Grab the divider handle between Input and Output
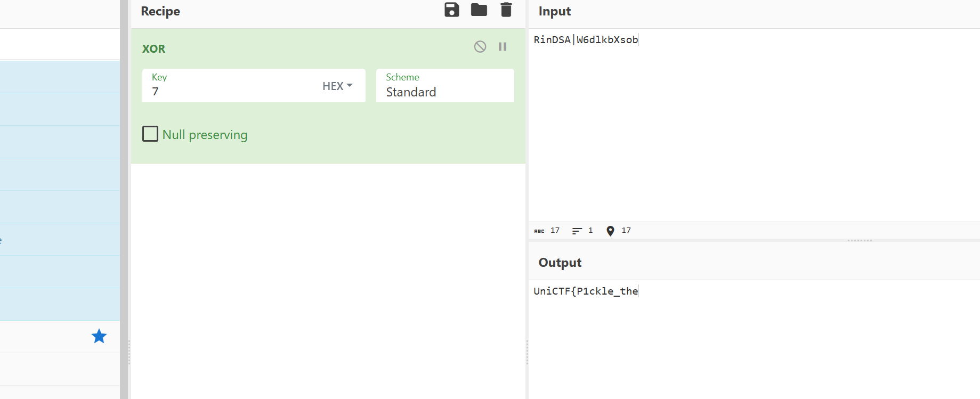The height and width of the screenshot is (399, 980). click(x=859, y=240)
